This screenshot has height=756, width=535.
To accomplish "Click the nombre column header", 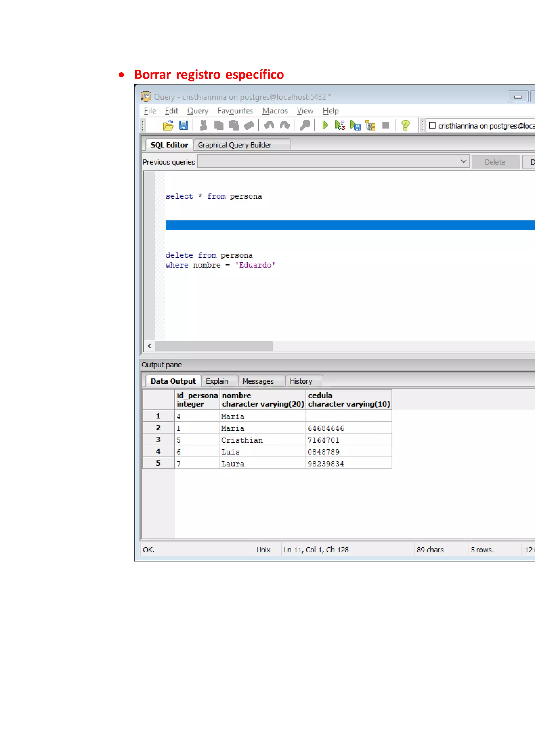I will (263, 400).
